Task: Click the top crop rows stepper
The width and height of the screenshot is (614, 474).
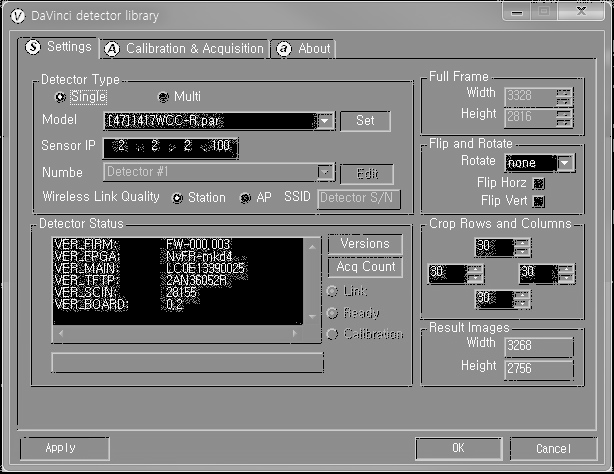Action: coord(522,247)
